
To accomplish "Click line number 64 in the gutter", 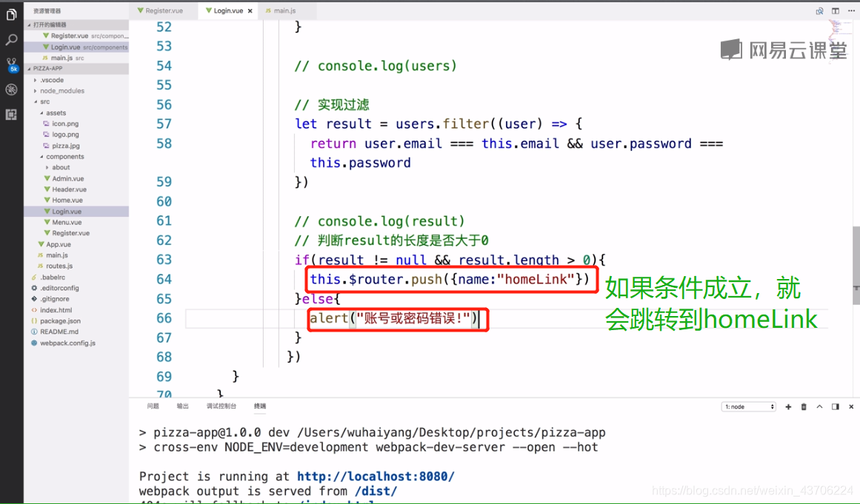I will point(164,280).
